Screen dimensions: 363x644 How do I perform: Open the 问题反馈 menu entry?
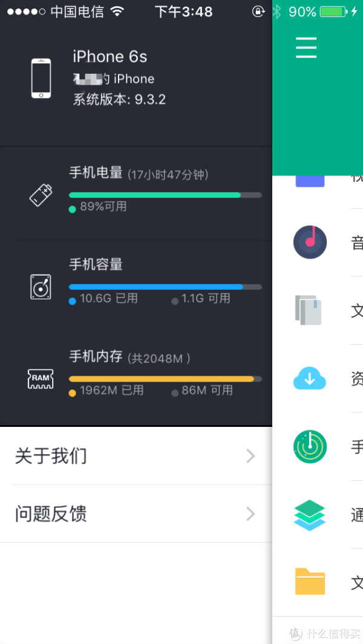(x=136, y=514)
